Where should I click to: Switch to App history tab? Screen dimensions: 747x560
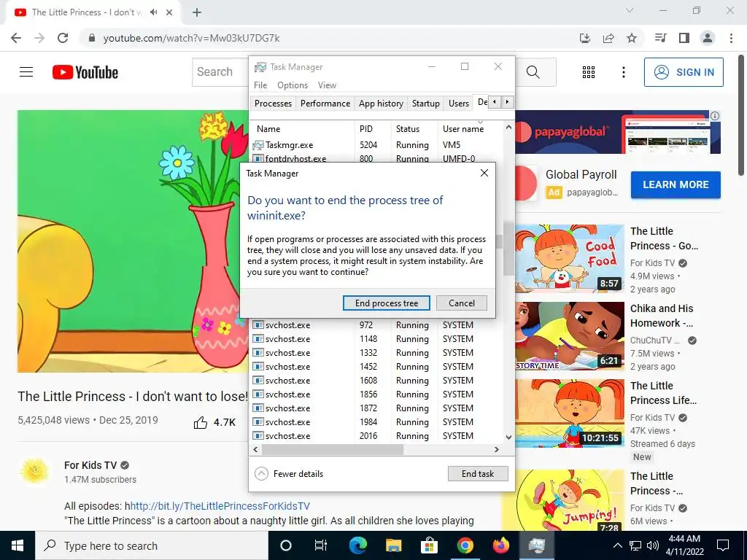click(x=381, y=104)
